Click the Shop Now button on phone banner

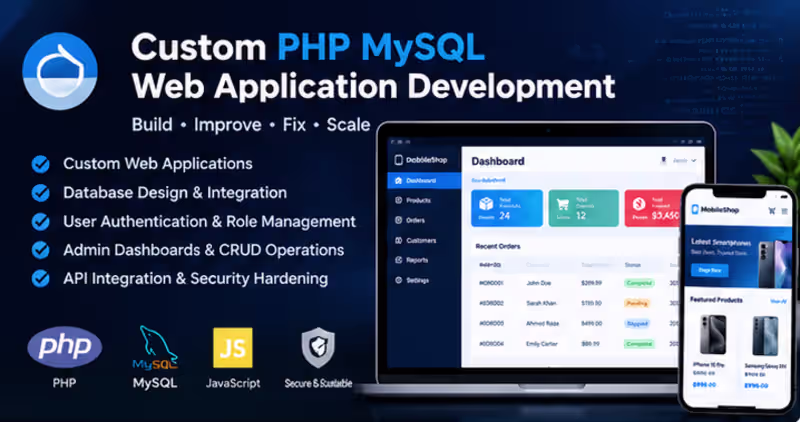point(710,270)
